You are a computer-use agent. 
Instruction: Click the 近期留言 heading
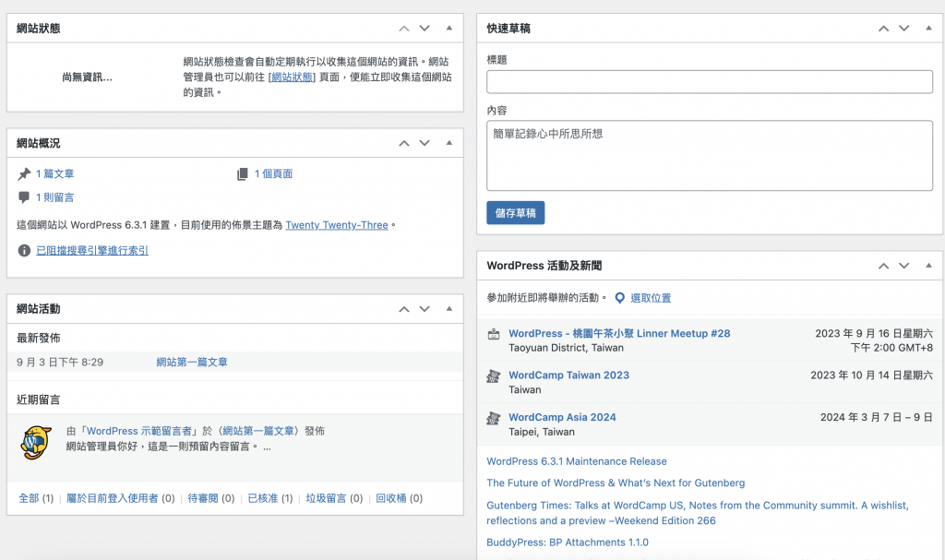pos(39,399)
